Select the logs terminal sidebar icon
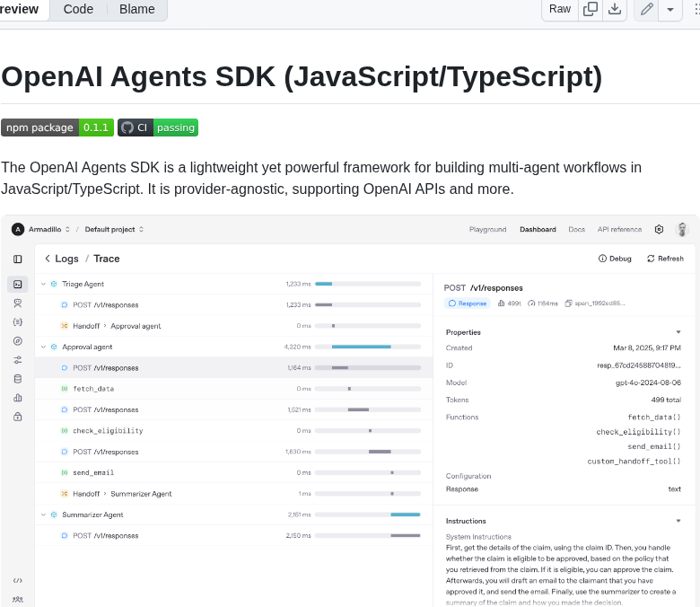 tap(17, 284)
